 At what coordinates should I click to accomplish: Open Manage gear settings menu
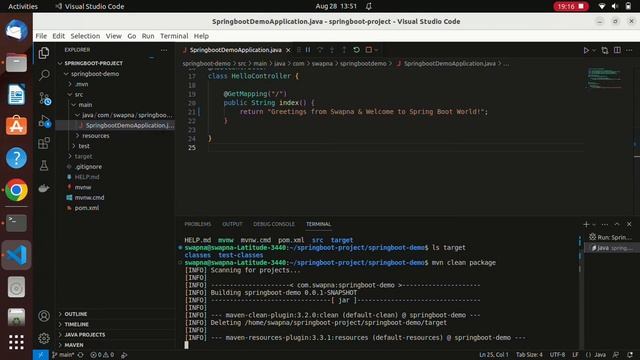(x=44, y=338)
